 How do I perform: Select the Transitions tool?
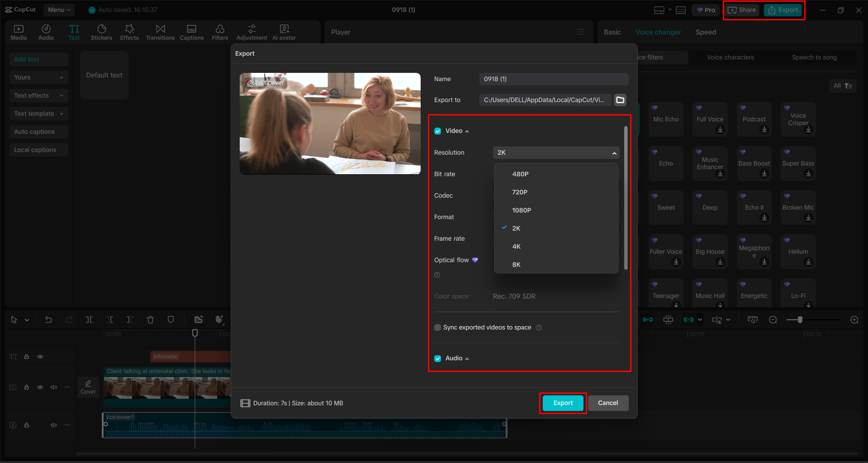click(x=160, y=32)
